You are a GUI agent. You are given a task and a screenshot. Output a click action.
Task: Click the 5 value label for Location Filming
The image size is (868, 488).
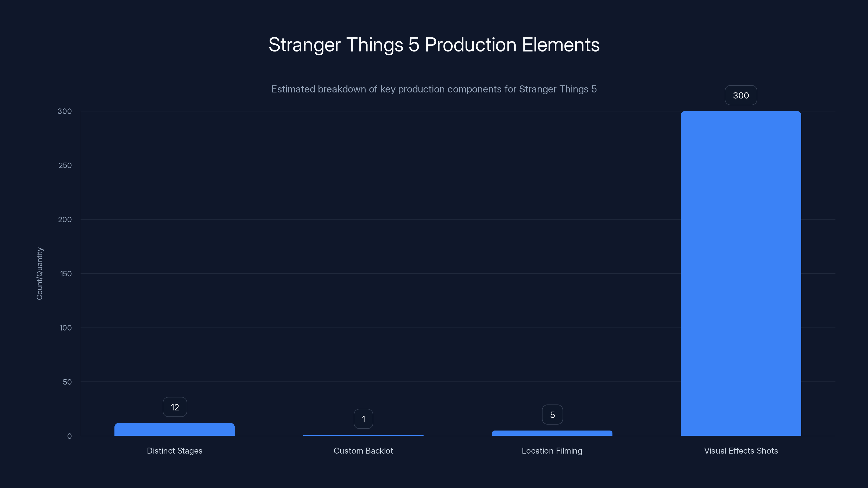552,414
